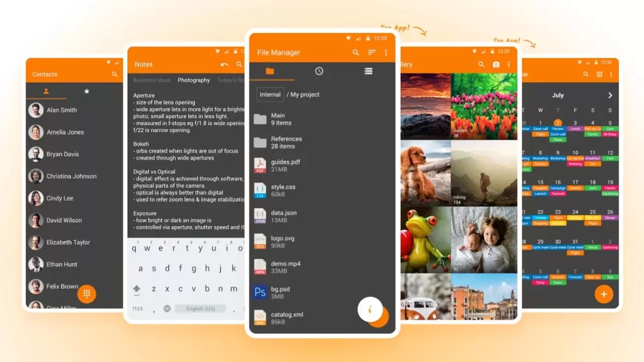Image resolution: width=644 pixels, height=362 pixels.
Task: Open contact Elizabeth Taylor
Action: click(x=74, y=242)
